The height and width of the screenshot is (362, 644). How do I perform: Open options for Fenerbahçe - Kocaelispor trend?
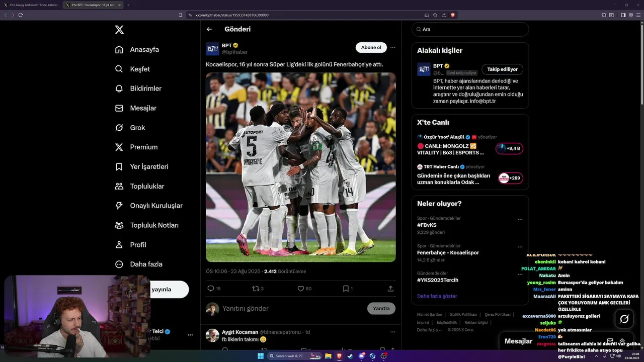pos(520,247)
